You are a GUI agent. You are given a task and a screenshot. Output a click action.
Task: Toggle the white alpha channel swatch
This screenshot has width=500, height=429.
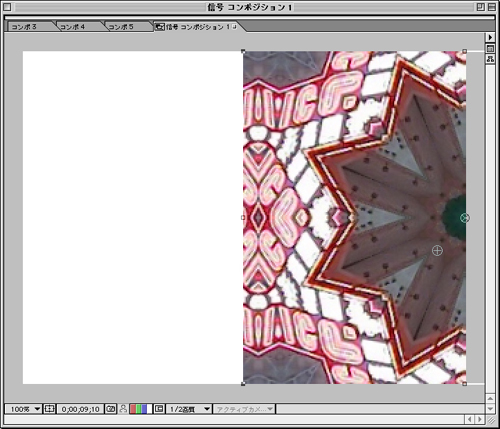click(149, 409)
